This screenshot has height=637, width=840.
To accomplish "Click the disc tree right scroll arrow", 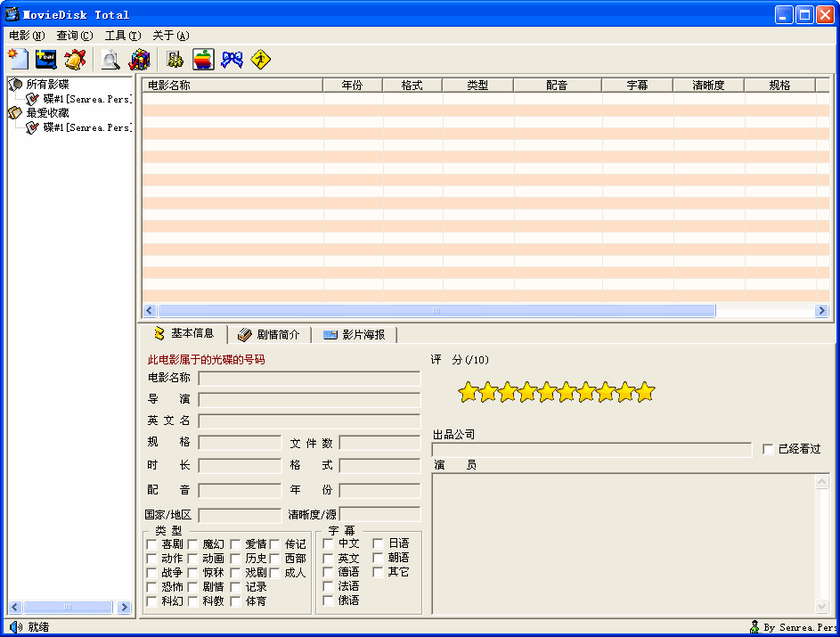I will click(x=125, y=607).
